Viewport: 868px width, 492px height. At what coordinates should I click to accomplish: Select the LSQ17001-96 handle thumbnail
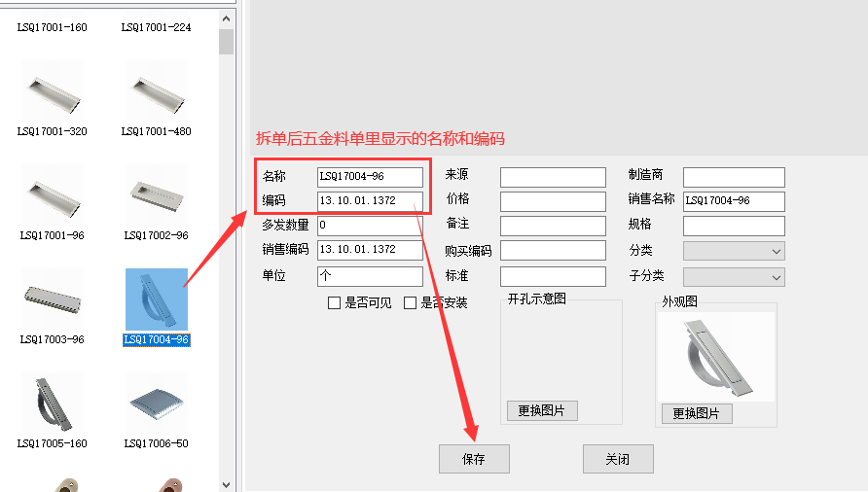tap(52, 194)
